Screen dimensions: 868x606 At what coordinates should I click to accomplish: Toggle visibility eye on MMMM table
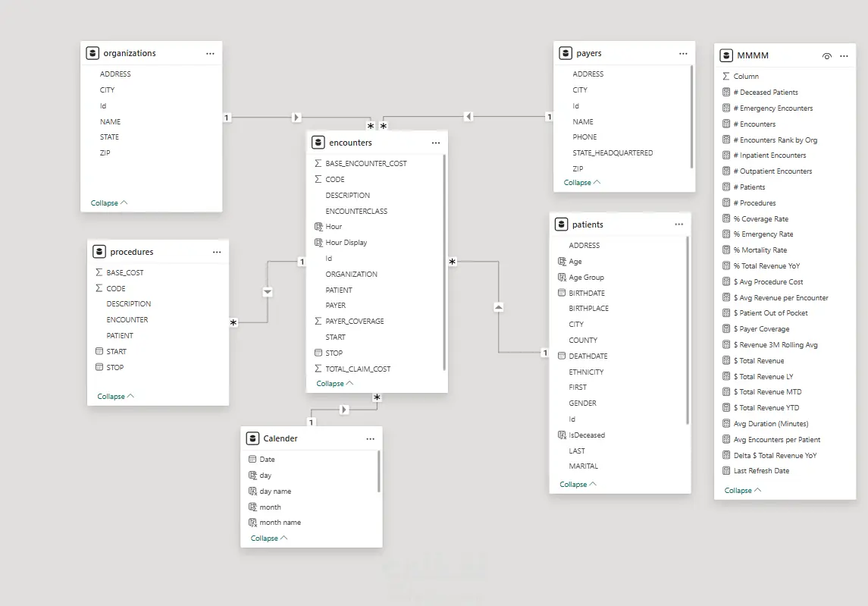827,56
